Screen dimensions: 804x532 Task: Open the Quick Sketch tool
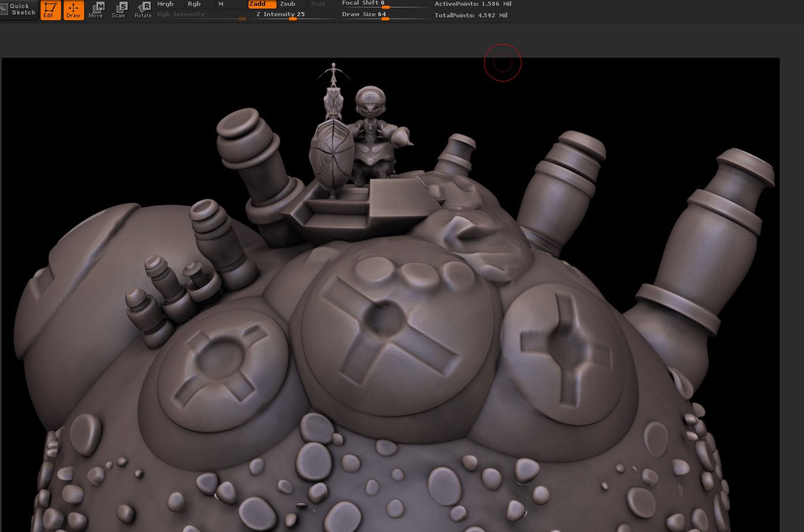point(19,10)
